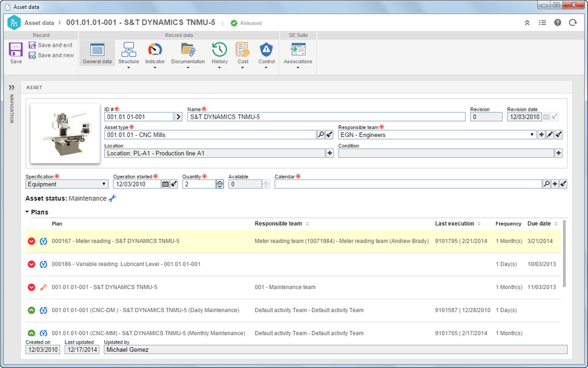Click the Quantity input field

tap(199, 184)
